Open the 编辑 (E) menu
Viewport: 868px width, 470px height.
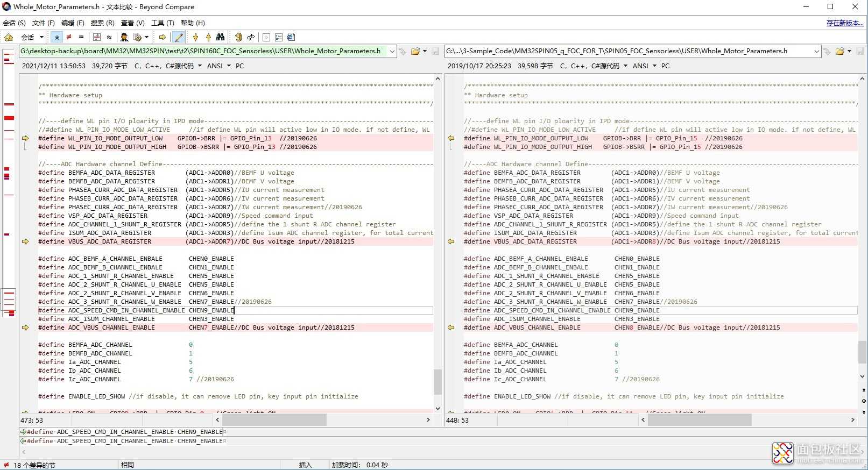coord(73,23)
